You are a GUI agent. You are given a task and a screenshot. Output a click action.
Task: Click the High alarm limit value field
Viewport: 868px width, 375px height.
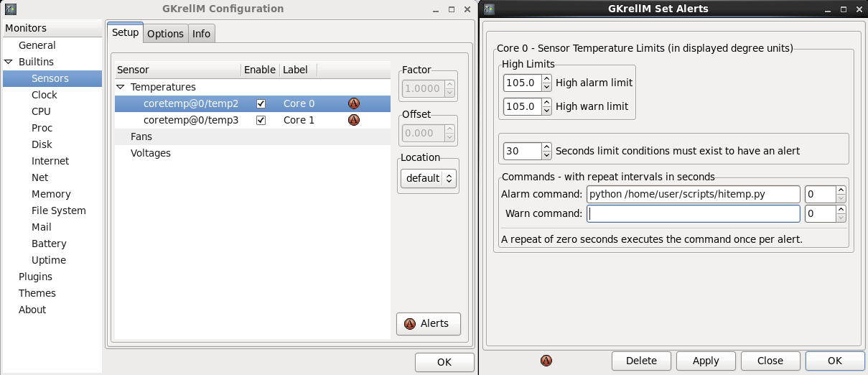[522, 83]
